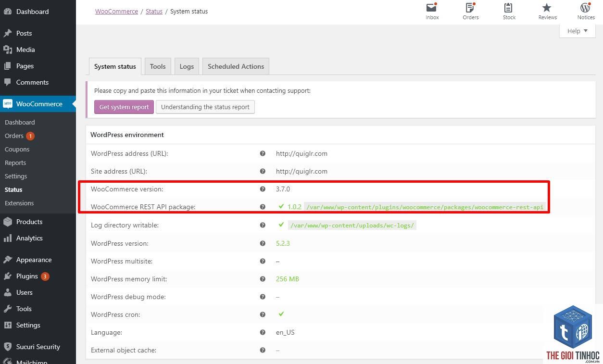This screenshot has width=603, height=364.
Task: Click help tip beside WordPress multisite
Action: point(263,261)
